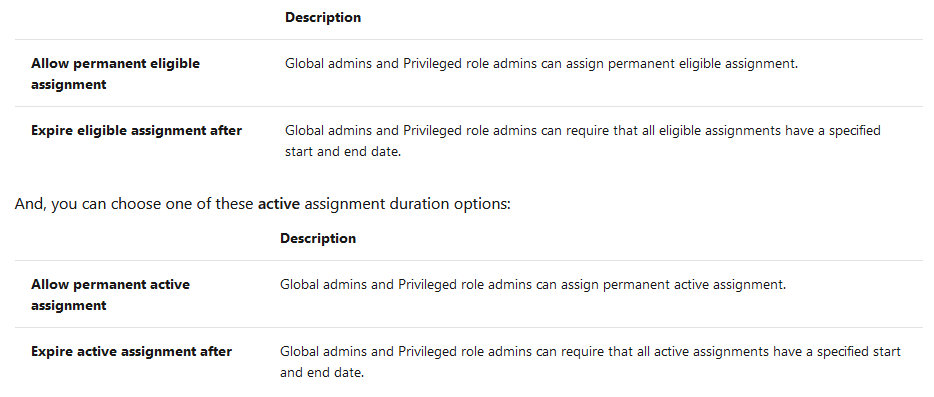Click the permanent eligible assignment description text
The image size is (934, 397).
[541, 64]
